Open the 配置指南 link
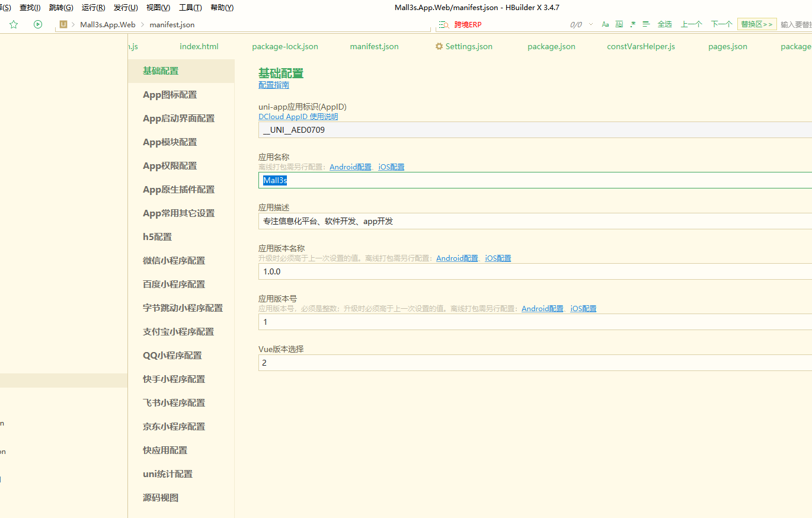Viewport: 812px width, 518px height. pyautogui.click(x=274, y=85)
